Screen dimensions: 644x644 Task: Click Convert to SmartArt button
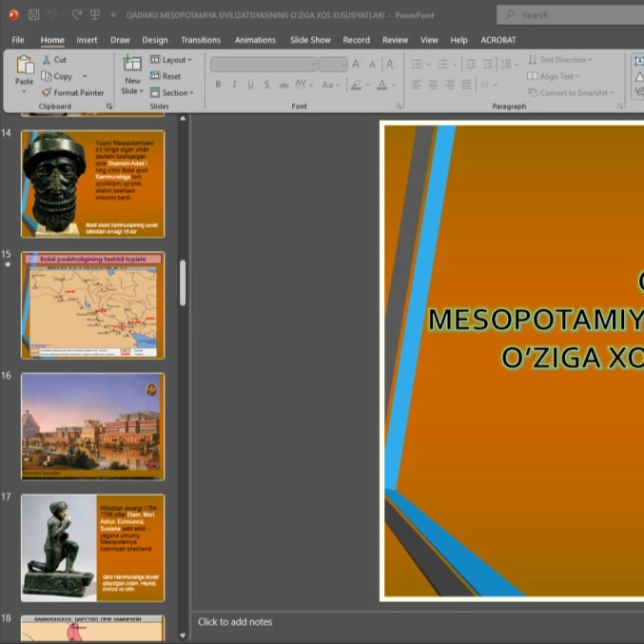click(570, 92)
